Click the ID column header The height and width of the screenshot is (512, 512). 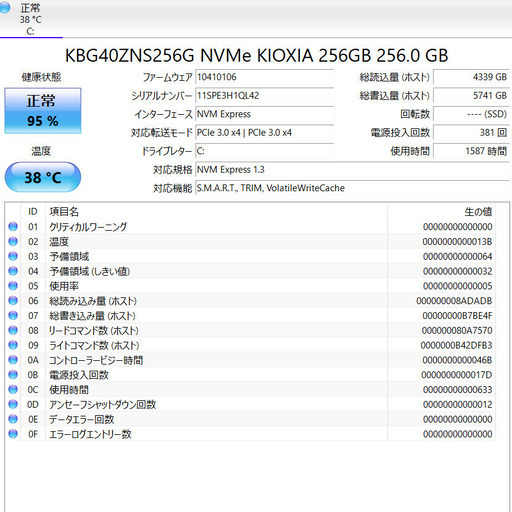tap(33, 212)
